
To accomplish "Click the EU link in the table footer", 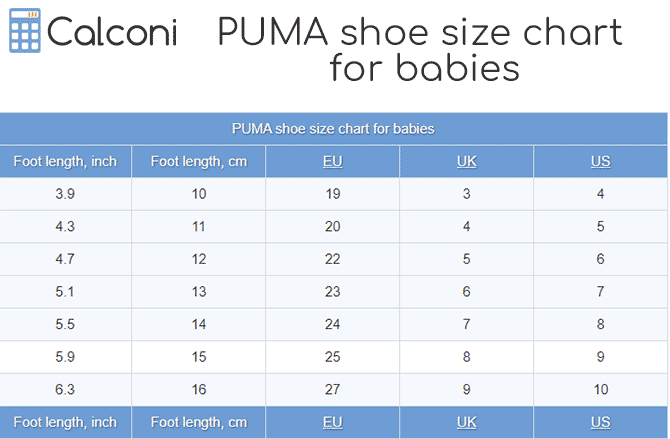I will 333,422.
